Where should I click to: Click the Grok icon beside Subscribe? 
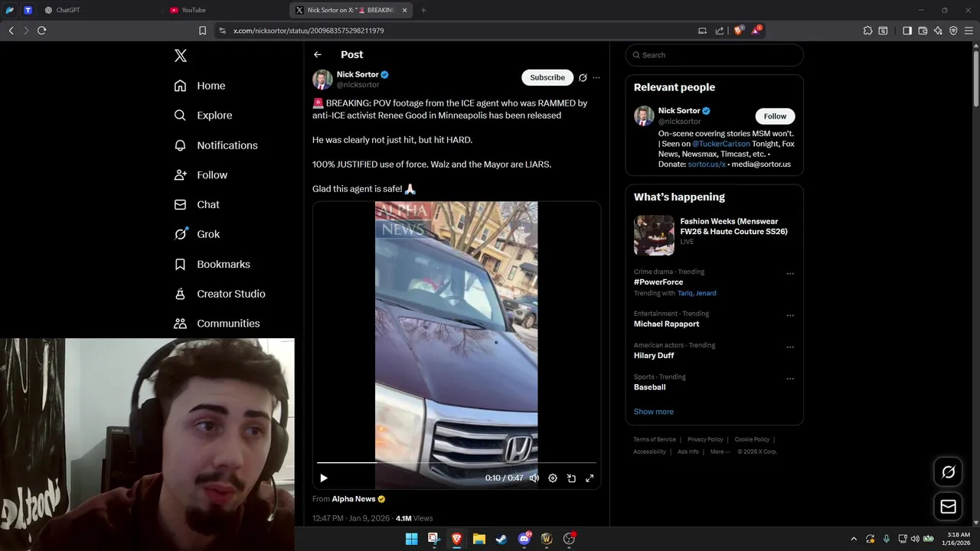click(583, 77)
